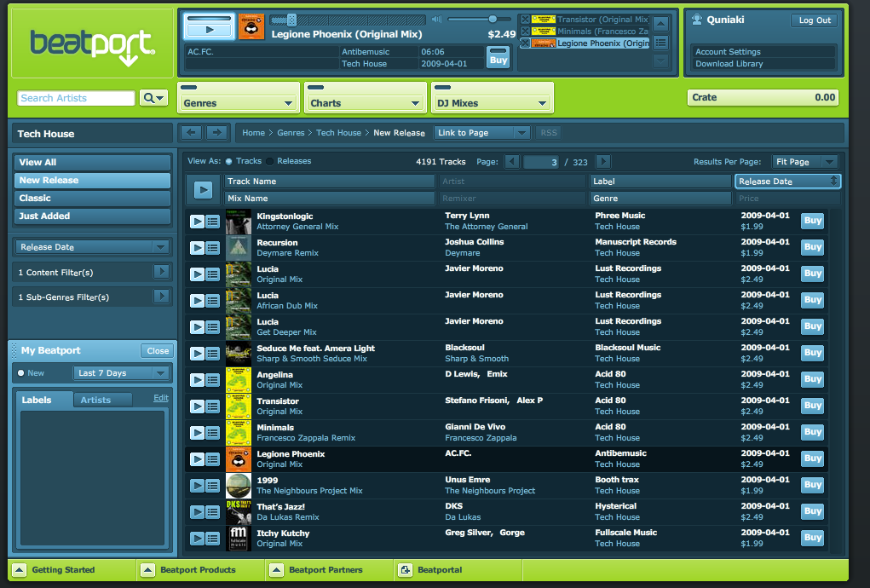Expand the Getting Started footer panel
870x588 pixels.
[19, 570]
